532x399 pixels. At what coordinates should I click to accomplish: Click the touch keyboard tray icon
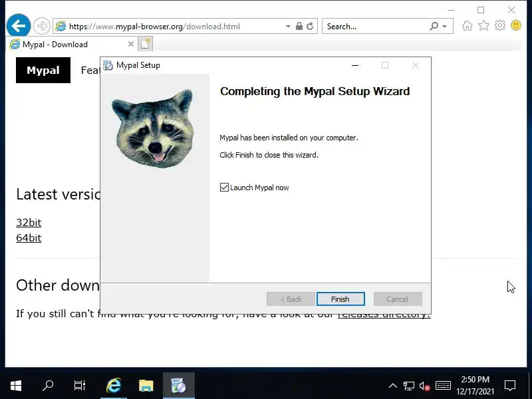(x=443, y=386)
